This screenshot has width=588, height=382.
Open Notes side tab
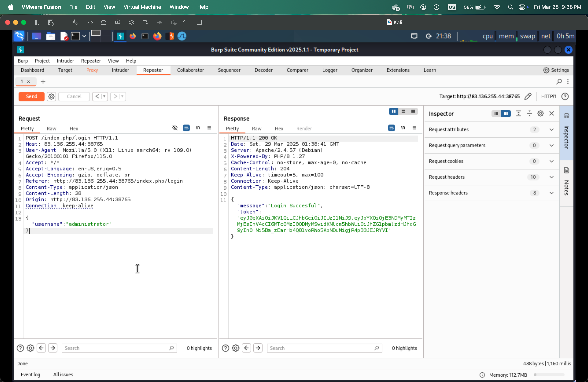(566, 183)
